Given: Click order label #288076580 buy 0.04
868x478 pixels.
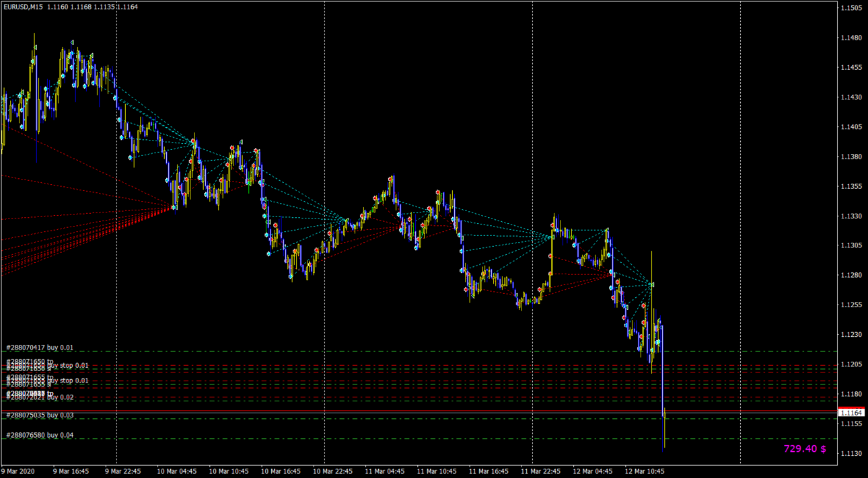Looking at the screenshot, I should 40,435.
